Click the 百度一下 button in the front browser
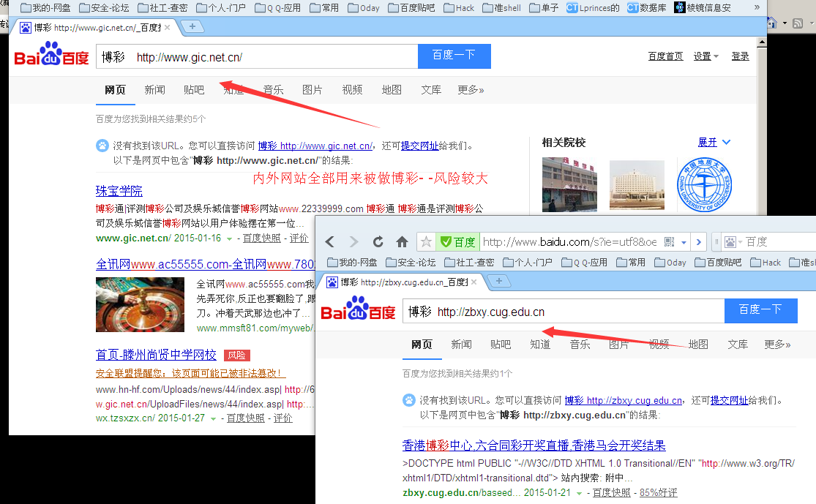The image size is (816, 504). 761,311
